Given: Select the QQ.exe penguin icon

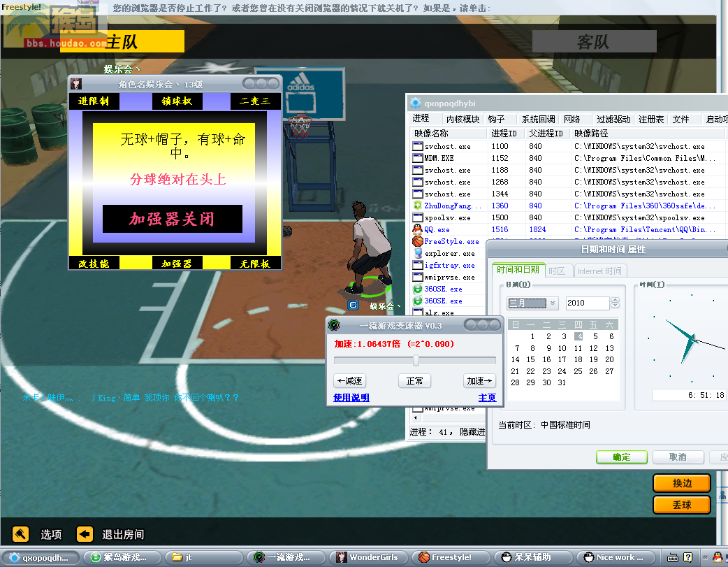Looking at the screenshot, I should coord(417,229).
